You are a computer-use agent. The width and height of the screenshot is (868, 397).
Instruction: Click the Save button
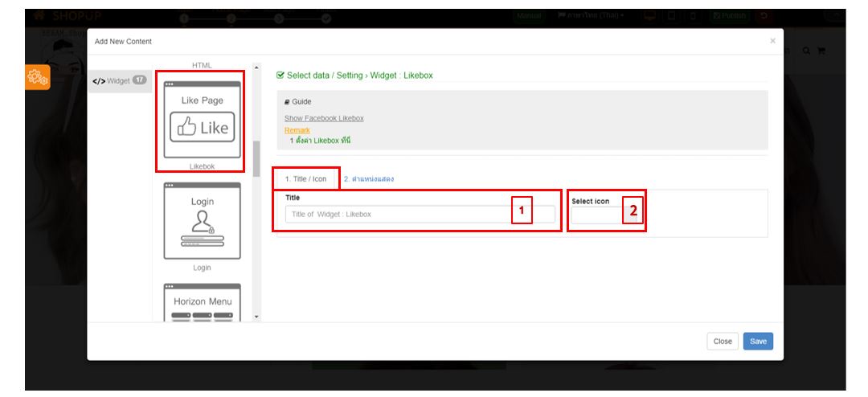pos(758,341)
